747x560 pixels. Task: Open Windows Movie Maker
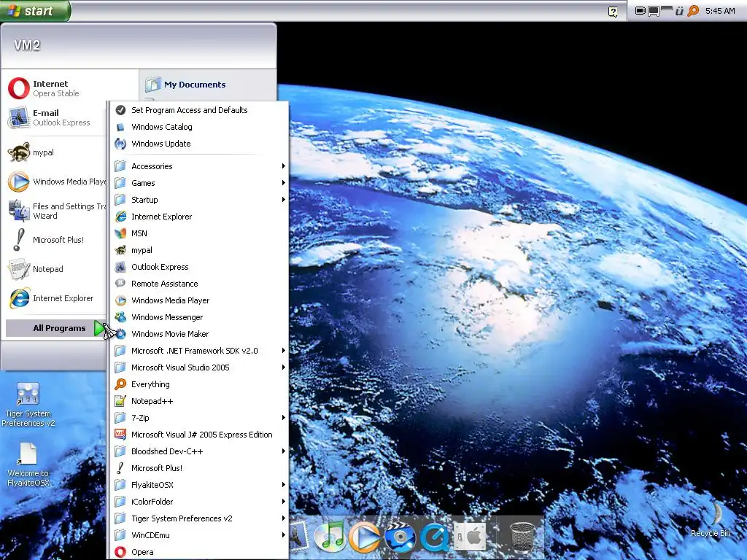pyautogui.click(x=198, y=334)
